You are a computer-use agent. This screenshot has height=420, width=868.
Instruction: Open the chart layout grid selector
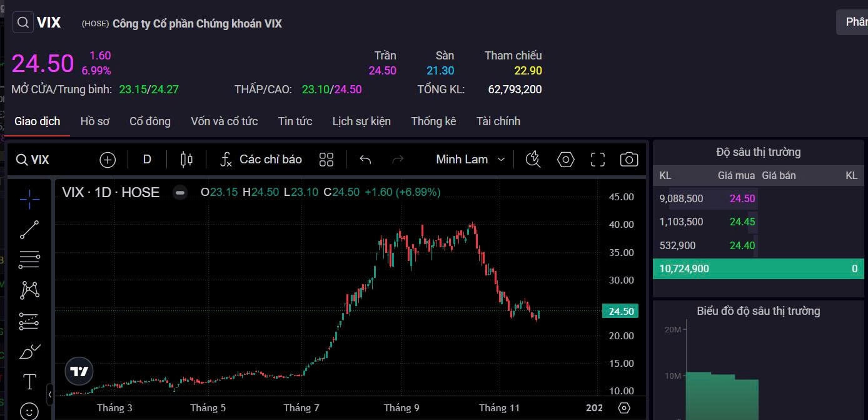pyautogui.click(x=326, y=160)
